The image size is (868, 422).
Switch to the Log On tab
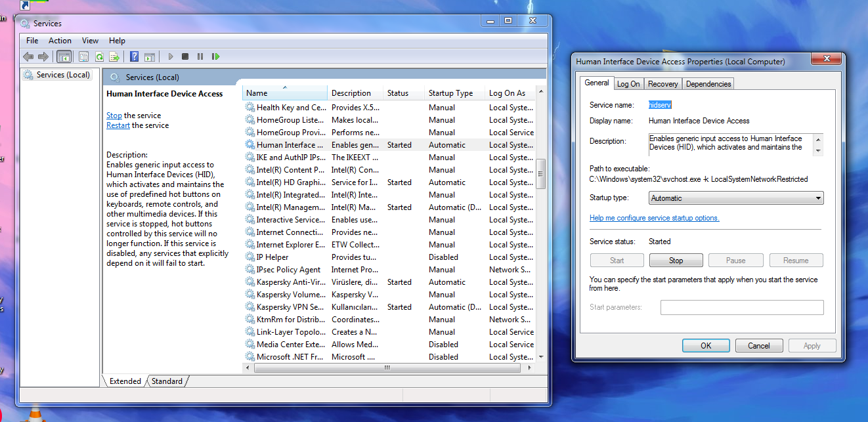click(628, 84)
